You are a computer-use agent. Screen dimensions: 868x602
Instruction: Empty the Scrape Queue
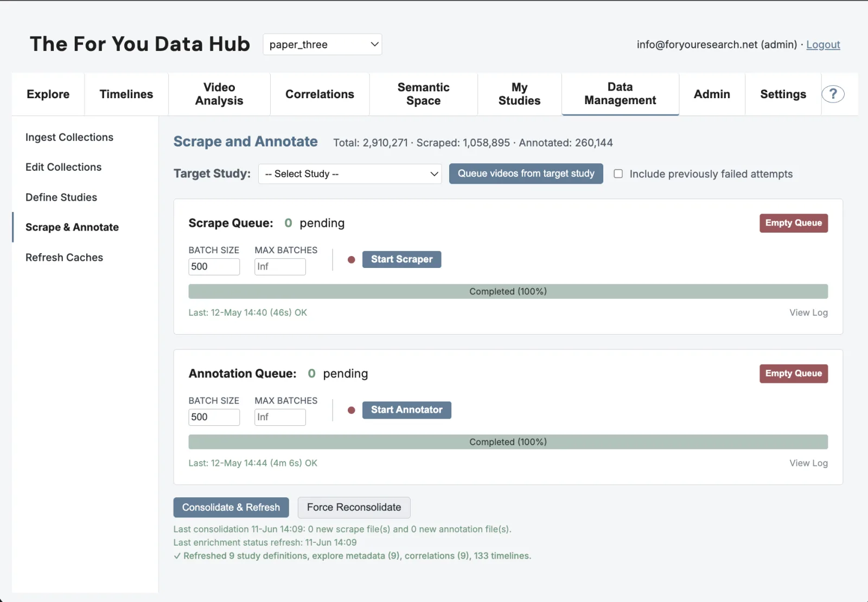pos(793,223)
